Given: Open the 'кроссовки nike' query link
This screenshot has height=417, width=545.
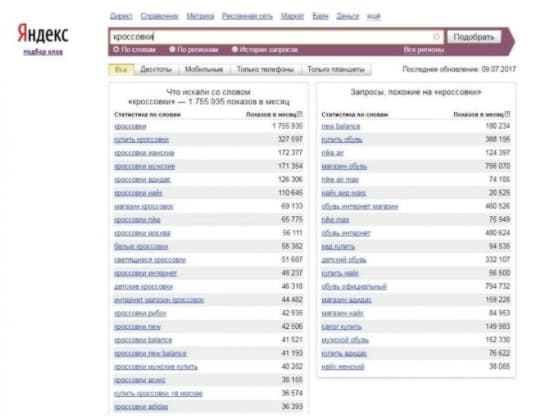Looking at the screenshot, I should (x=137, y=220).
